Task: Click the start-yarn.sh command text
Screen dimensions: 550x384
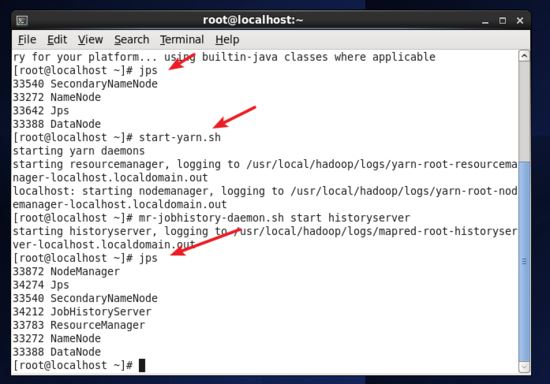Action: point(180,137)
